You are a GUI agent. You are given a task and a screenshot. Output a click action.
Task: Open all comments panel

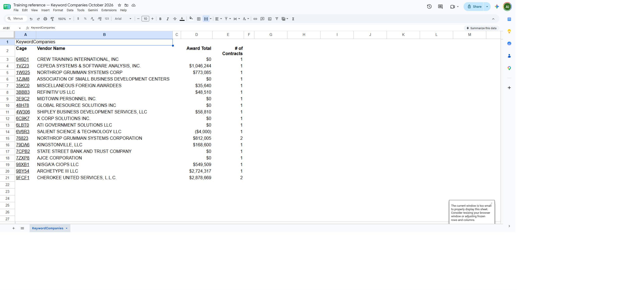[x=441, y=7]
